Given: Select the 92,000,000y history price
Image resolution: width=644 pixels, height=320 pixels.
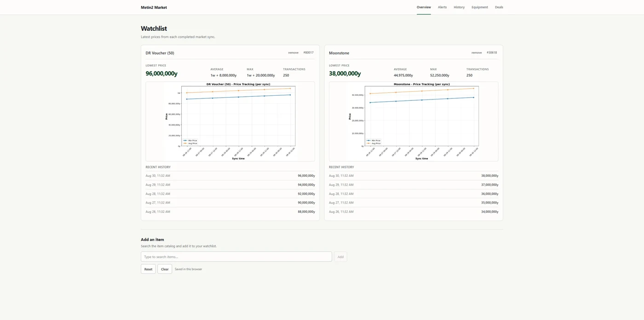Looking at the screenshot, I should pos(306,194).
